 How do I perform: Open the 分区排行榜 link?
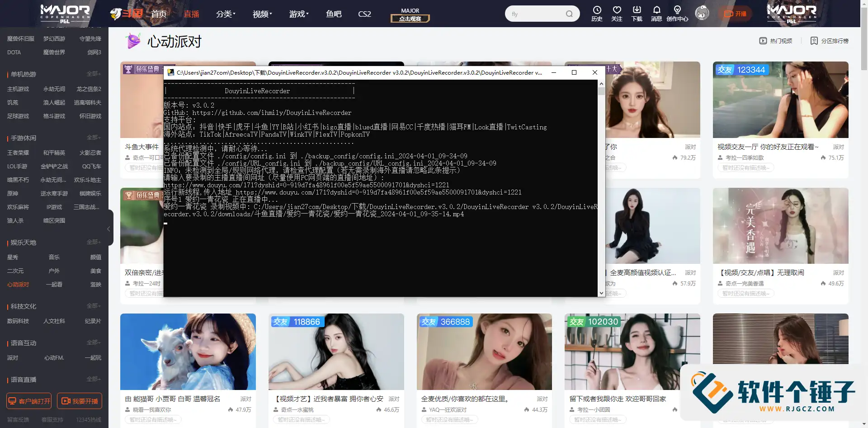(x=830, y=41)
